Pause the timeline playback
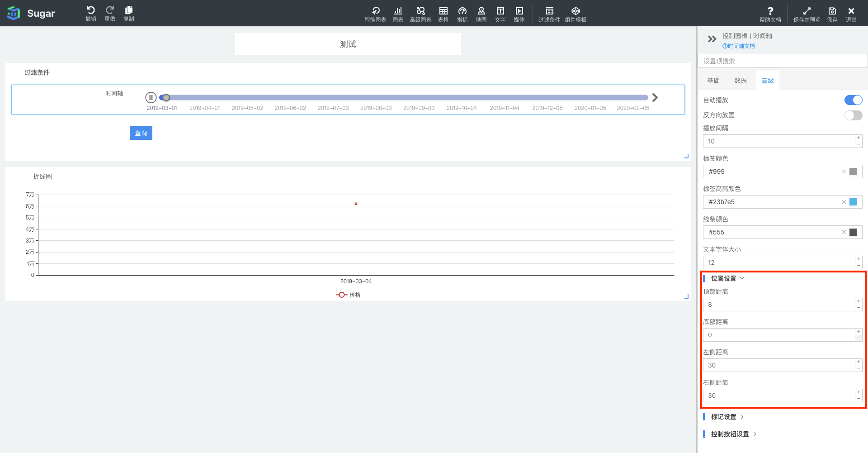 tap(151, 97)
